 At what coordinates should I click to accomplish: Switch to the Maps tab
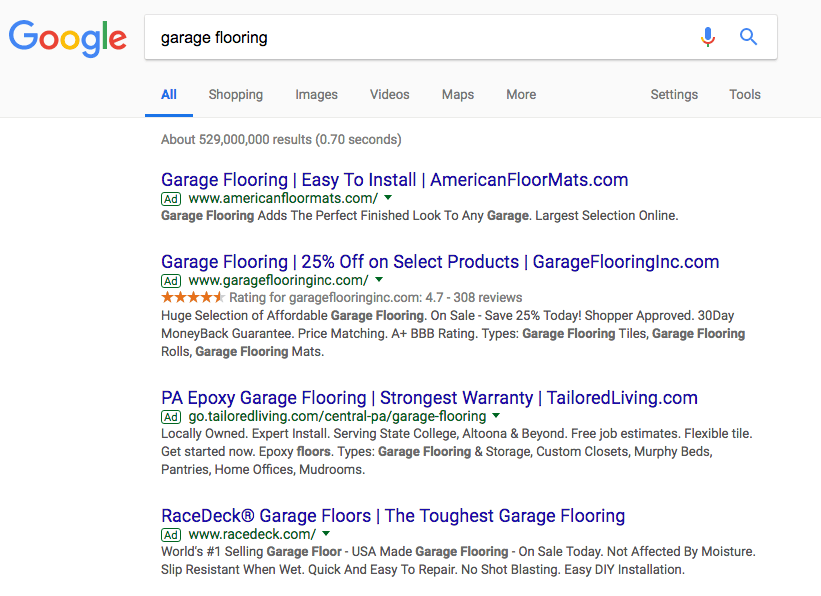pyautogui.click(x=458, y=94)
